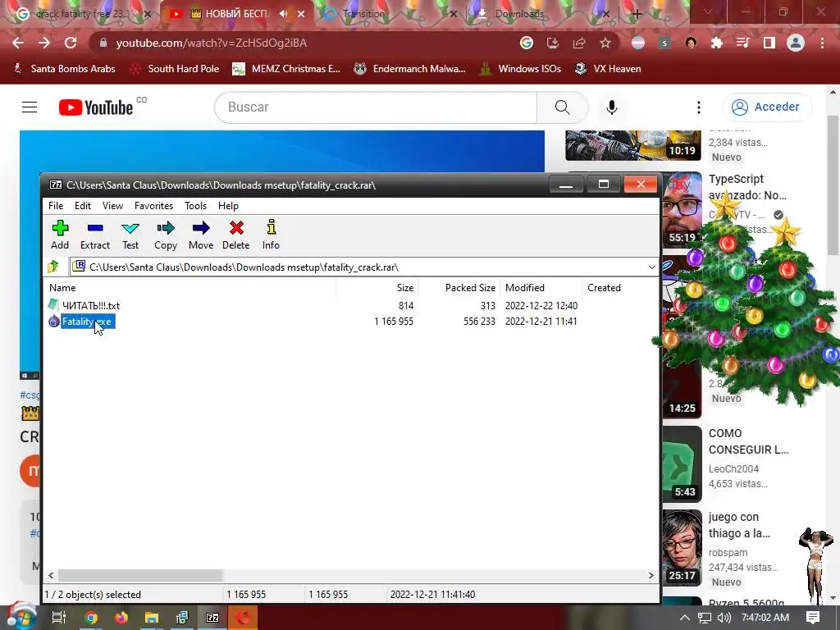Open File Explorer from taskbar
Screen dimensions: 840x630
click(152, 618)
